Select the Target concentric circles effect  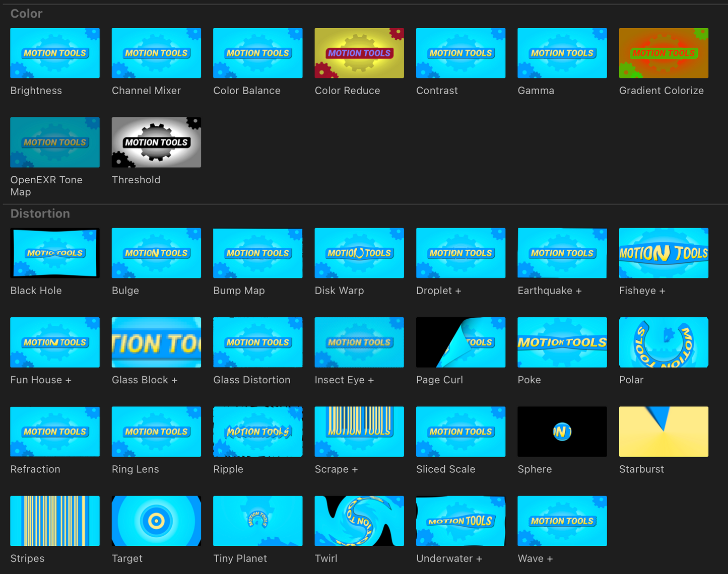[x=156, y=521]
